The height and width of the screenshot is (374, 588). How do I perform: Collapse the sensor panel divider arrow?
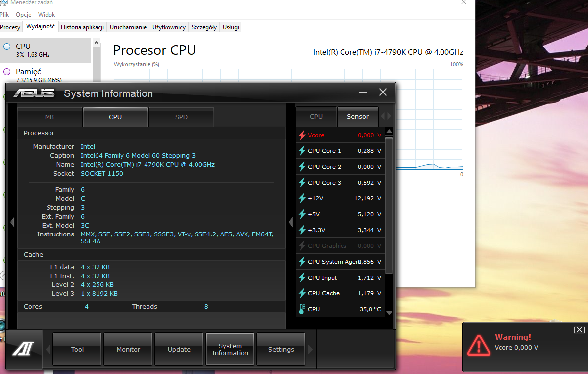[x=291, y=222]
